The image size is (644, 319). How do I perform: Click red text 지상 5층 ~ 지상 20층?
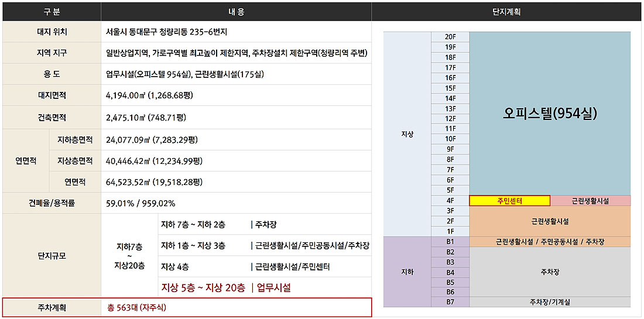pos(204,287)
